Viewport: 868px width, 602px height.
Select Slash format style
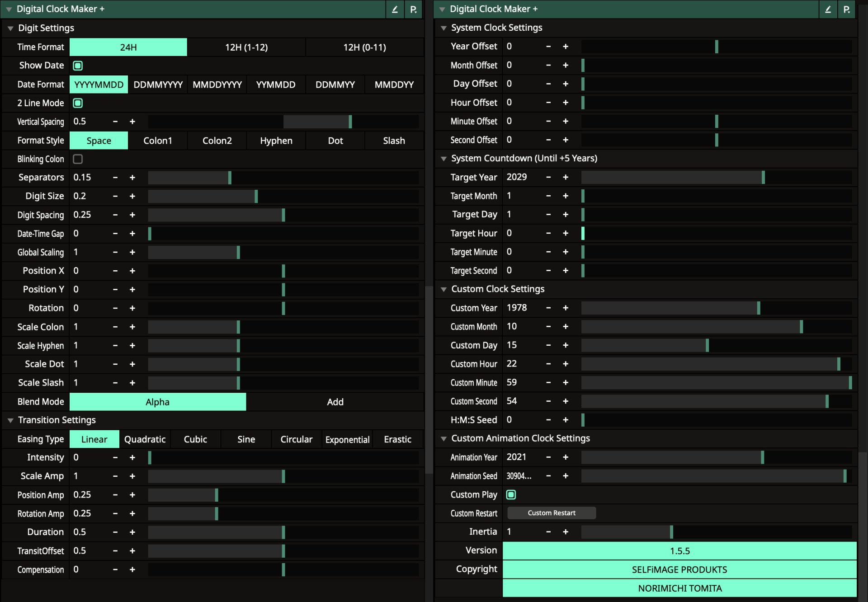[x=394, y=141]
